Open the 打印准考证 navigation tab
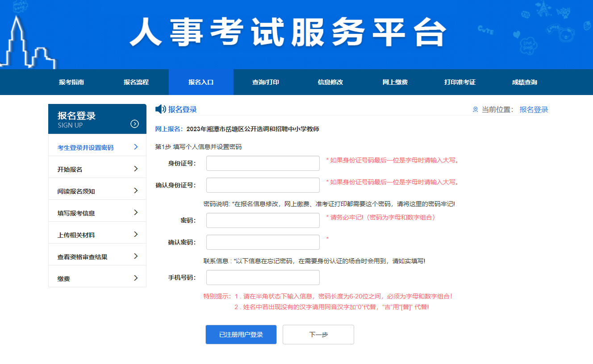593x364 pixels. point(460,83)
